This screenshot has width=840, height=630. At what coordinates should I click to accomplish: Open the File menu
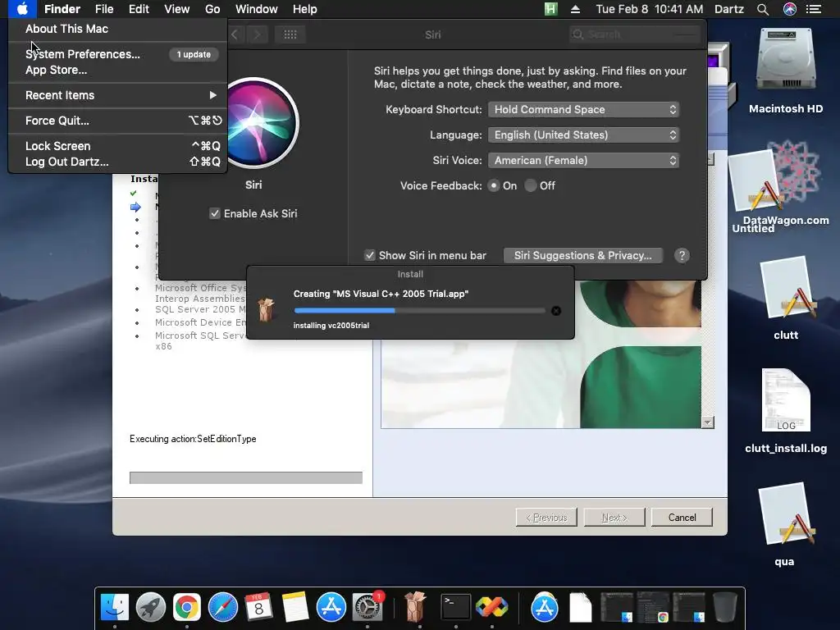pyautogui.click(x=104, y=9)
